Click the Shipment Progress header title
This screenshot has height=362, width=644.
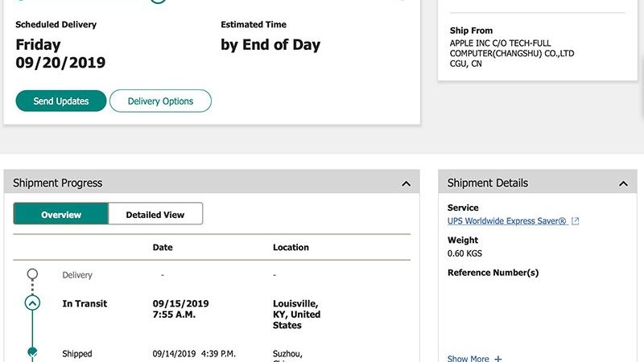pos(58,183)
